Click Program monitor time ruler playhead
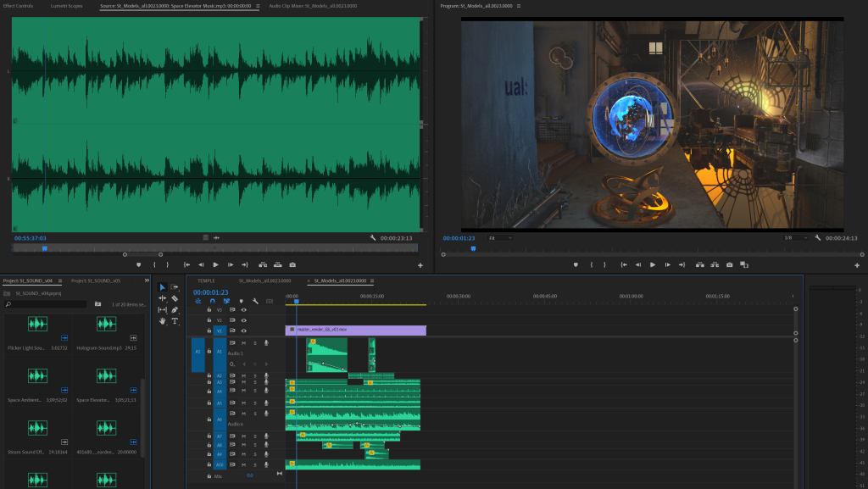This screenshot has height=489, width=868. click(473, 249)
